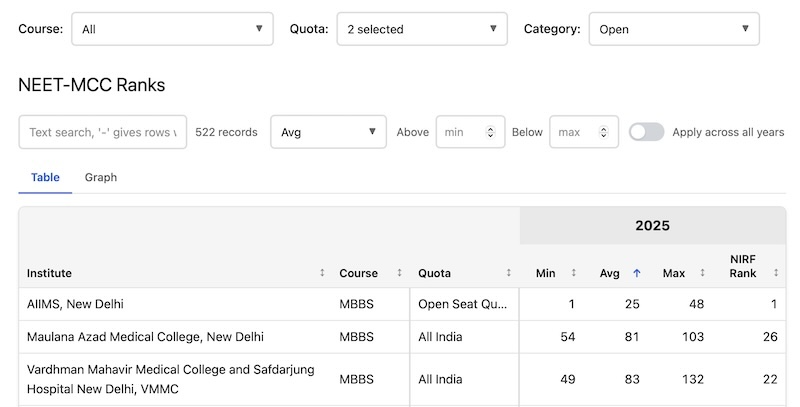Viewport: 800px width, 407px height.
Task: Click the 2025 year header
Action: (653, 226)
